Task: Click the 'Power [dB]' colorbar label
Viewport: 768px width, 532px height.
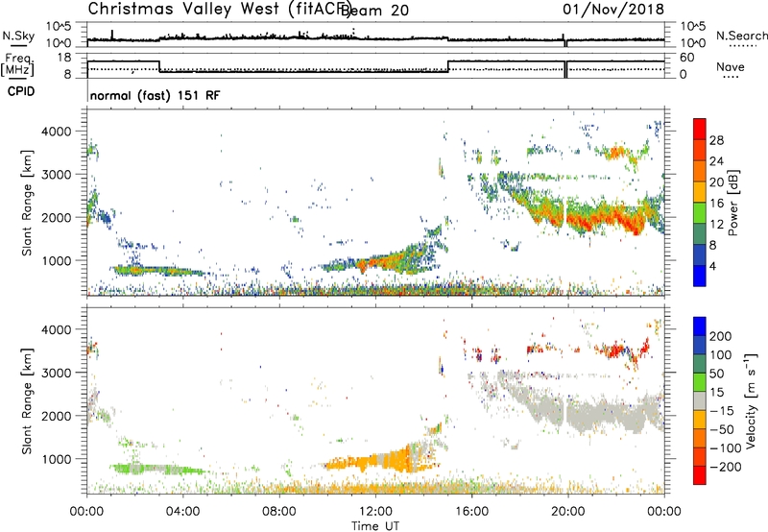Action: 732,203
